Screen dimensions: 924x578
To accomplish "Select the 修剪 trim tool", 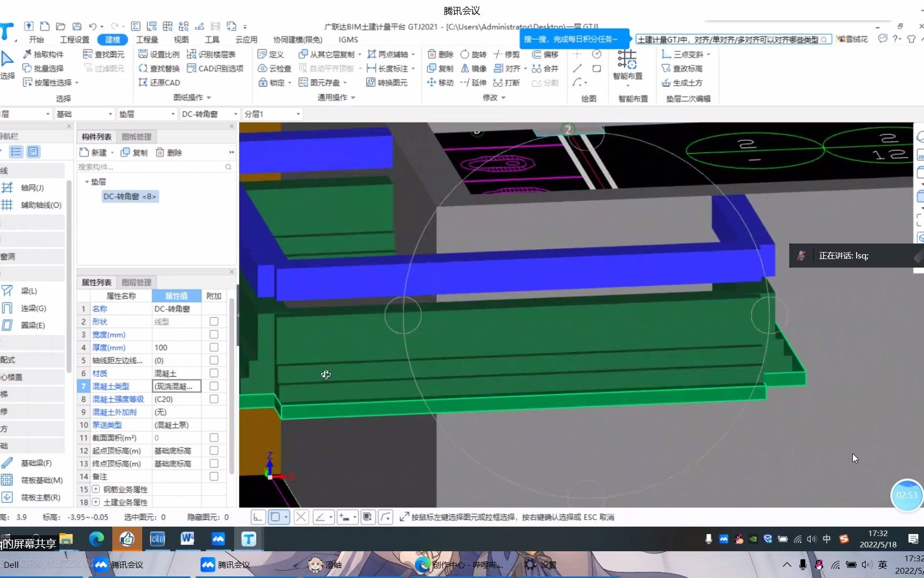I will click(x=506, y=54).
